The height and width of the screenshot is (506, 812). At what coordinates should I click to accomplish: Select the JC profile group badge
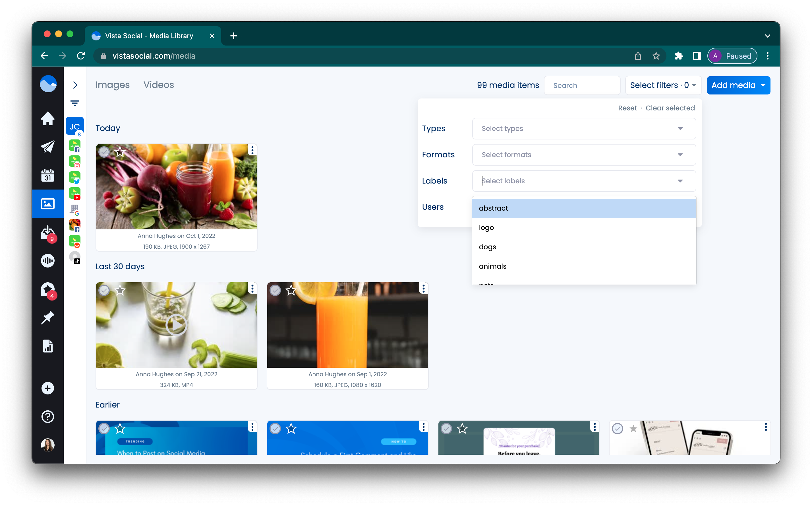[x=75, y=126]
